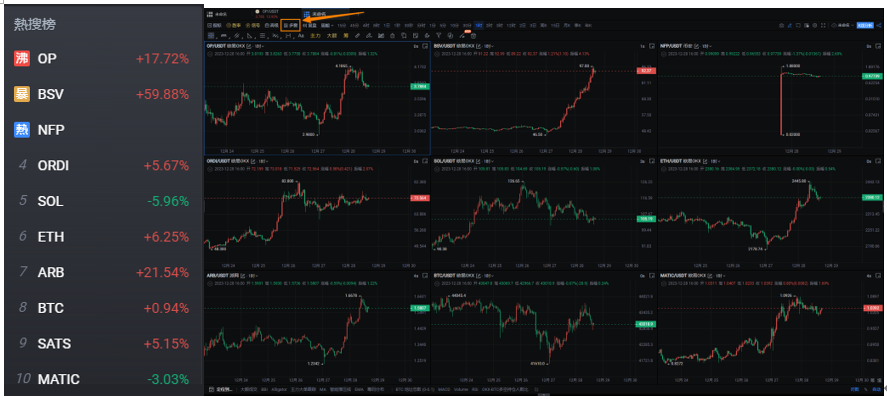The image size is (887, 399).
Task: Click the red 沸 badge beside OP
Action: (x=21, y=58)
